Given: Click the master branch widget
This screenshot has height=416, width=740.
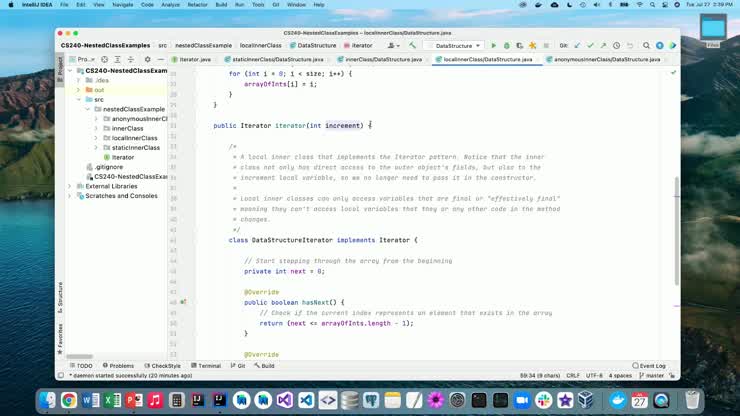Looking at the screenshot, I should tap(651, 376).
